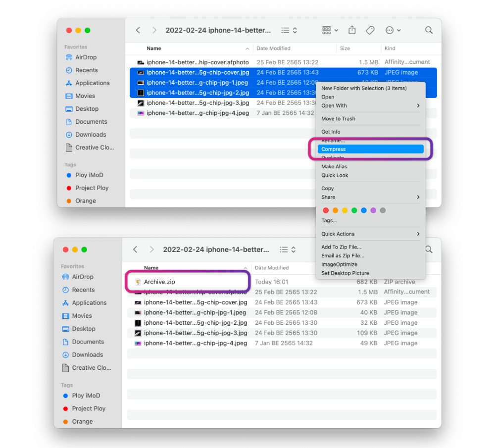
Task: Open the ellipsis More Actions toolbar button
Action: (393, 30)
